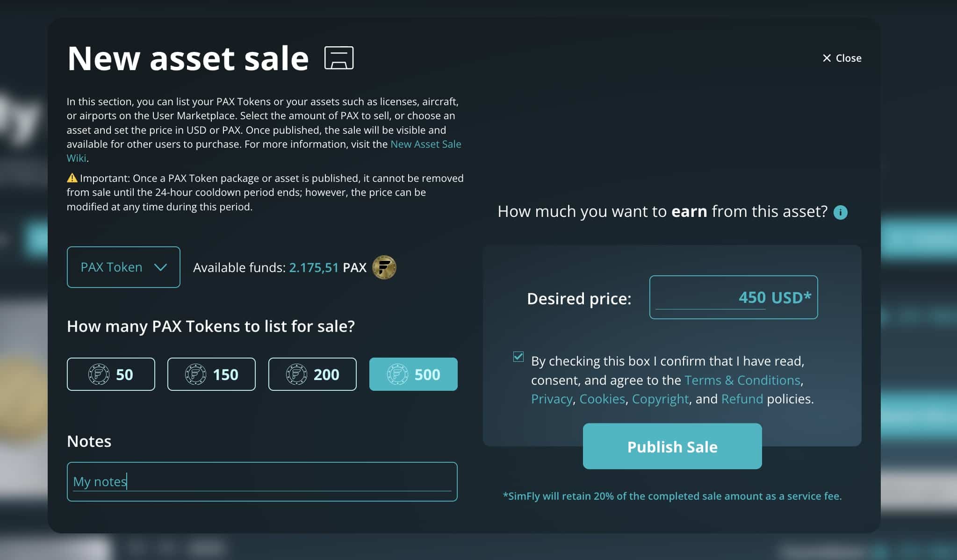
Task: Click the Publish Sale button
Action: pos(672,446)
